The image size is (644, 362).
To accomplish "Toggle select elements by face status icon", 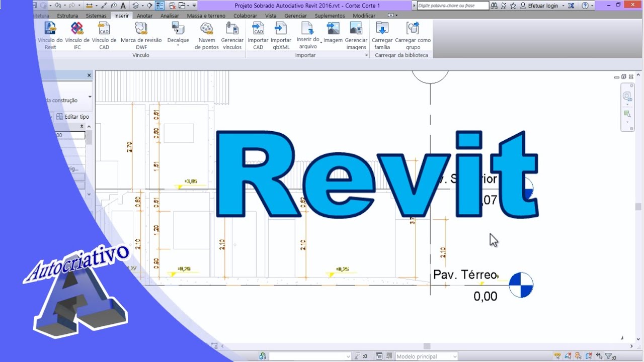I will click(x=589, y=356).
